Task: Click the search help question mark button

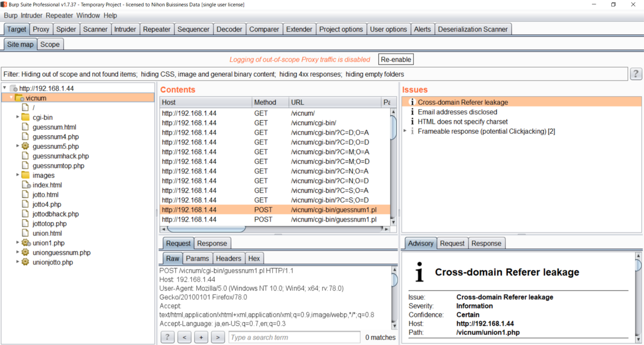Action: point(167,337)
